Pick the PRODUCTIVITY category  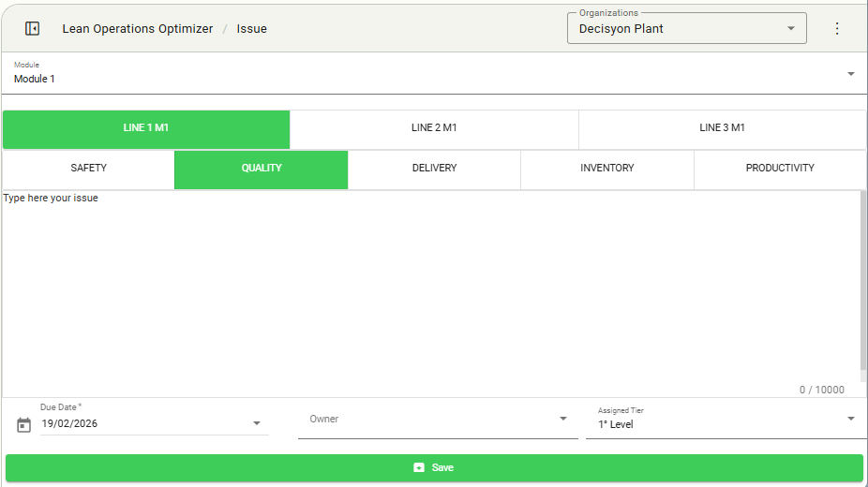click(x=780, y=169)
